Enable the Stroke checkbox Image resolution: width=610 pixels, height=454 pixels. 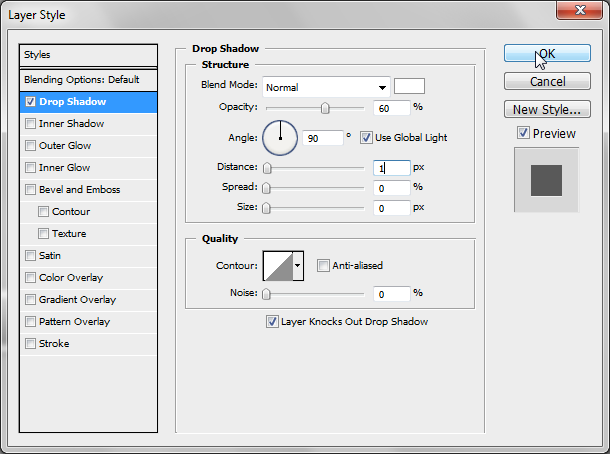(30, 344)
